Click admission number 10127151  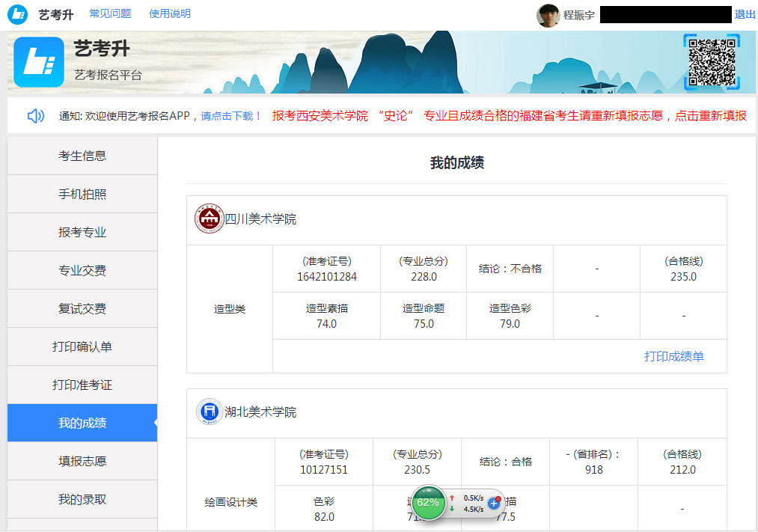coord(324,470)
